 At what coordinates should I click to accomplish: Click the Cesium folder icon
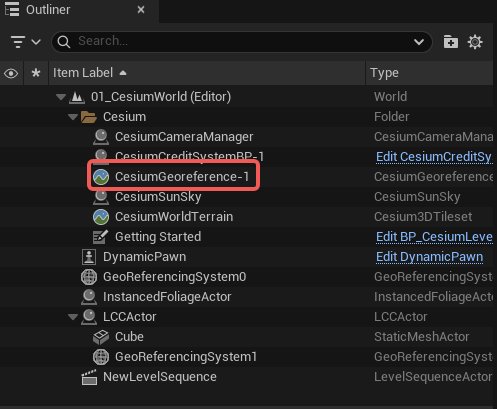coord(89,117)
